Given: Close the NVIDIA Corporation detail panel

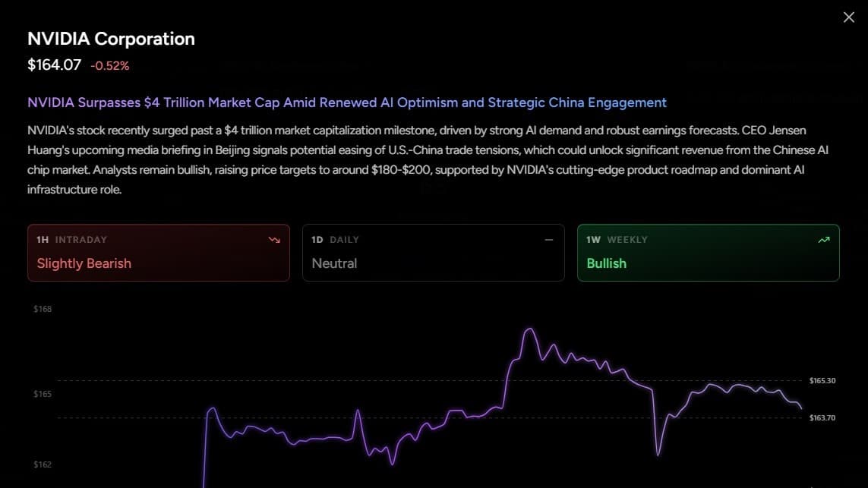Looking at the screenshot, I should click(848, 17).
